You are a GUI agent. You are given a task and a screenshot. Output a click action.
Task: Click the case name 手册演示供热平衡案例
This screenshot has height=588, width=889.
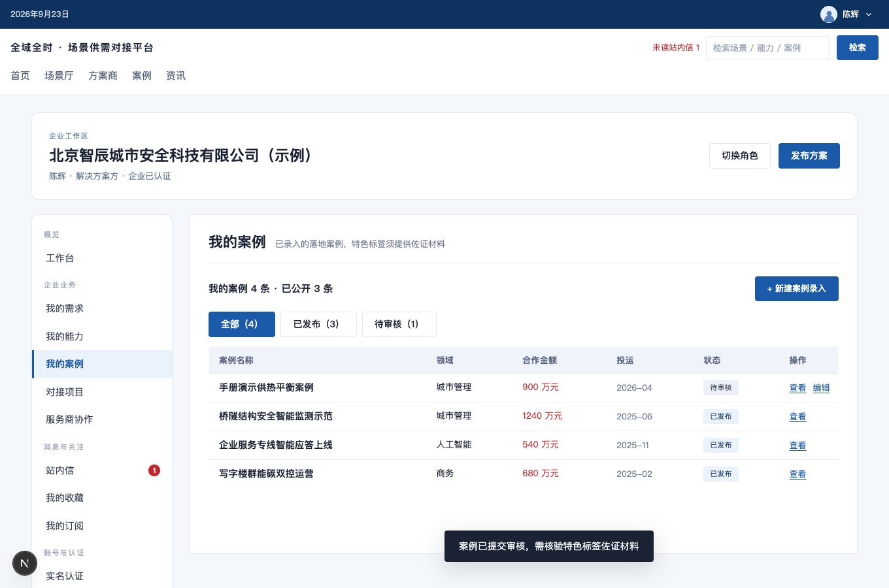pos(266,387)
